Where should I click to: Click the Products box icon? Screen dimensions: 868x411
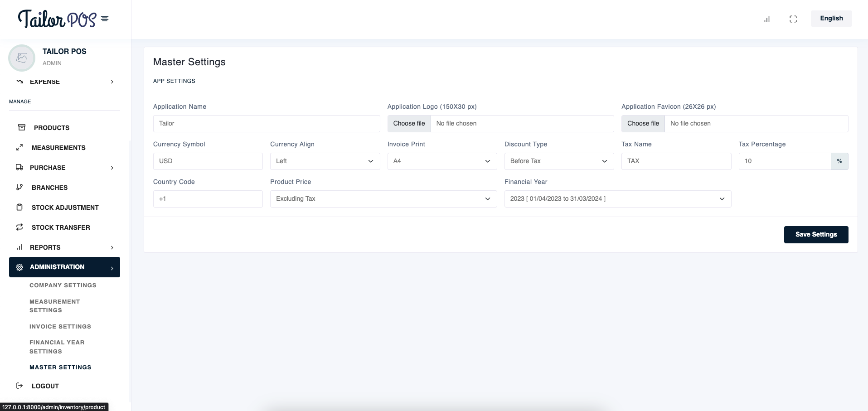(21, 127)
